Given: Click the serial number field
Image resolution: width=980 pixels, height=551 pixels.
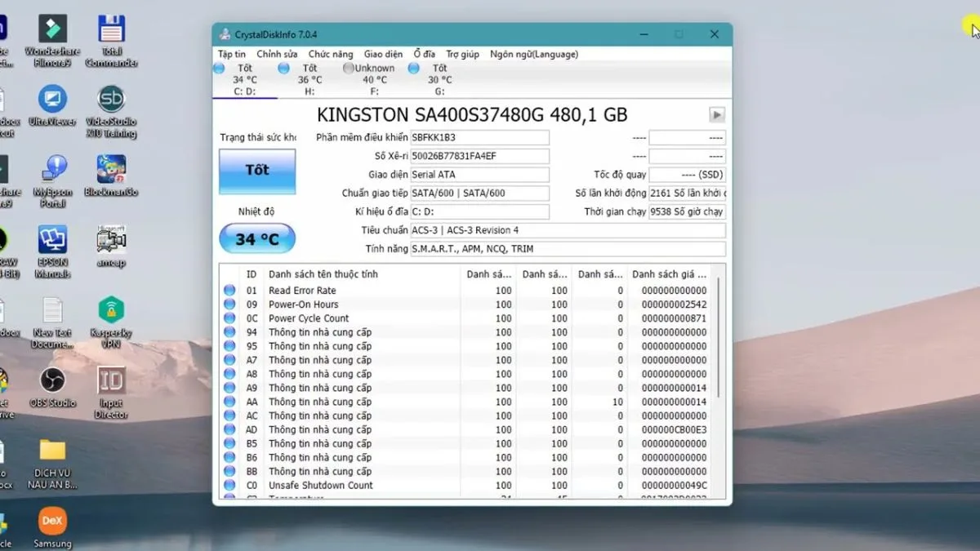Looking at the screenshot, I should (x=479, y=156).
